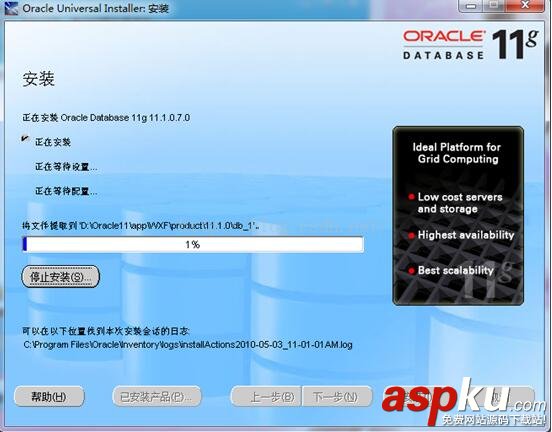552x432 pixels.
Task: Click the installActions log file path text
Action: [188, 344]
